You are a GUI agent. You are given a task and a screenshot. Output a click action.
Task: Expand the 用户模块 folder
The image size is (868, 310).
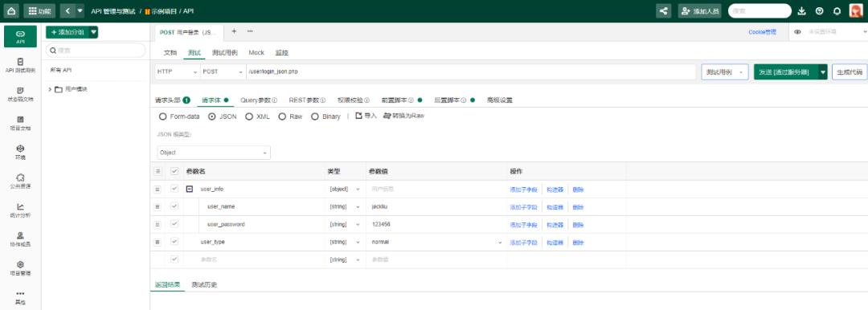tap(51, 89)
